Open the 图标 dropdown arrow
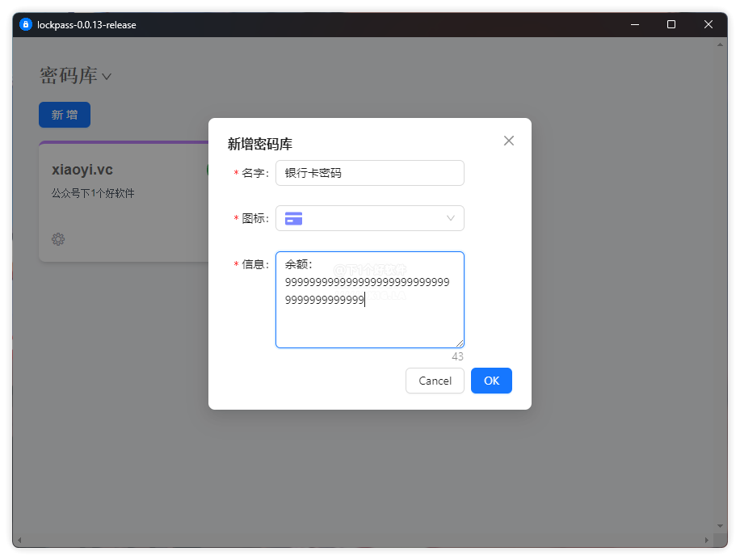The width and height of the screenshot is (740, 560). coord(451,218)
